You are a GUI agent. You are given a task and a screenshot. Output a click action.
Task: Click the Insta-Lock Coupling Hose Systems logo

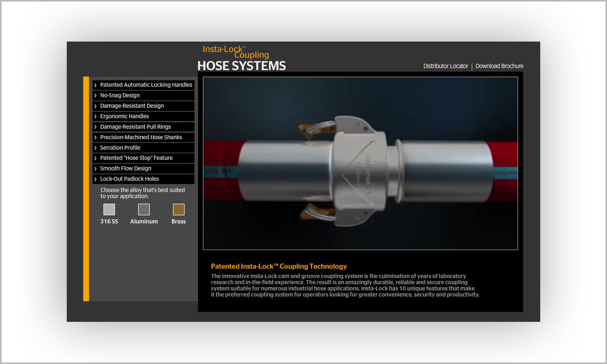tap(242, 58)
